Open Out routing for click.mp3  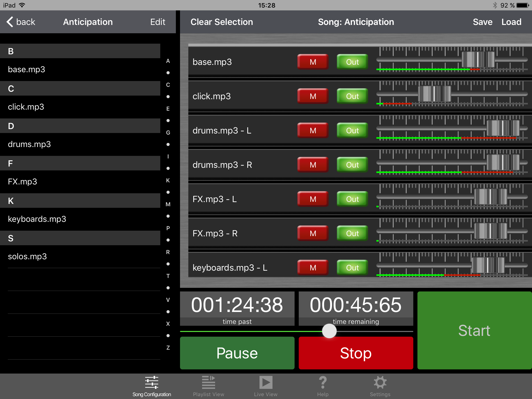(353, 96)
